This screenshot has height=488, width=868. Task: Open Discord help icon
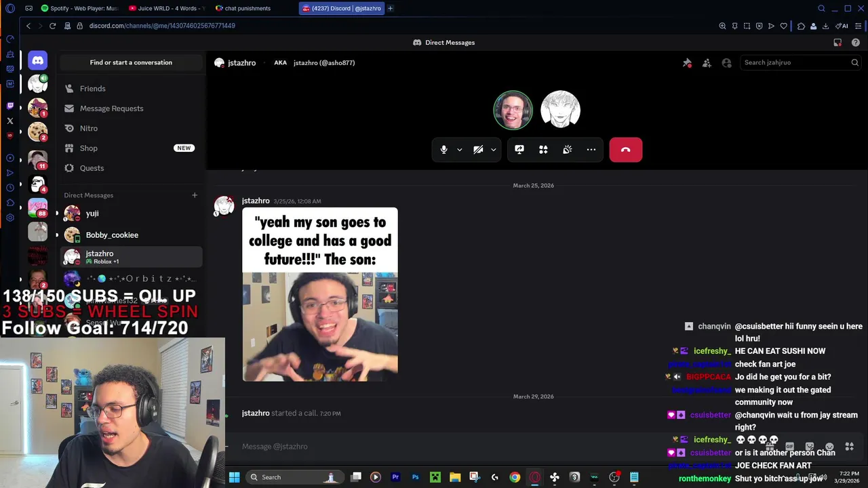click(856, 42)
